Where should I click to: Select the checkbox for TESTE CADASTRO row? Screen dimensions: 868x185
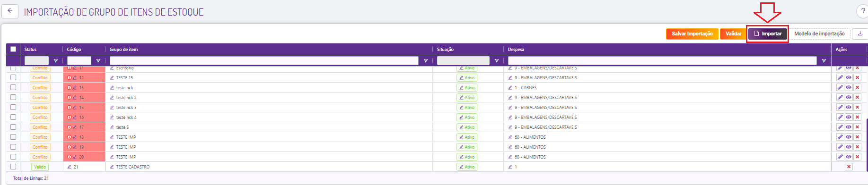pyautogui.click(x=13, y=167)
